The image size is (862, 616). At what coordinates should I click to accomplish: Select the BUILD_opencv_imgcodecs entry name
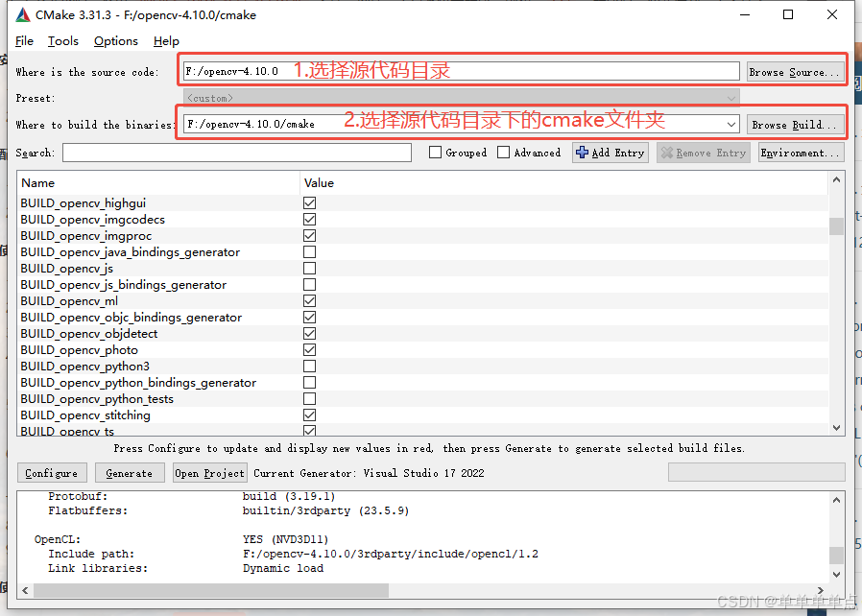click(x=92, y=220)
